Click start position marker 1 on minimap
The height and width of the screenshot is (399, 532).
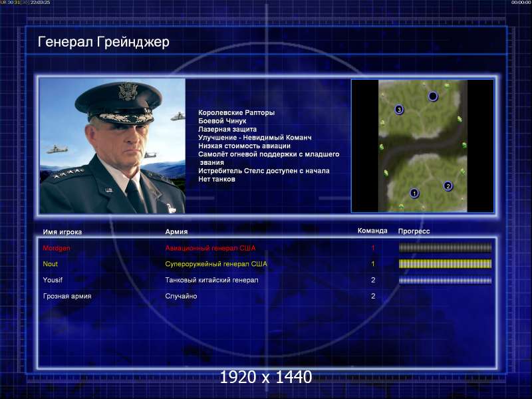pos(414,193)
